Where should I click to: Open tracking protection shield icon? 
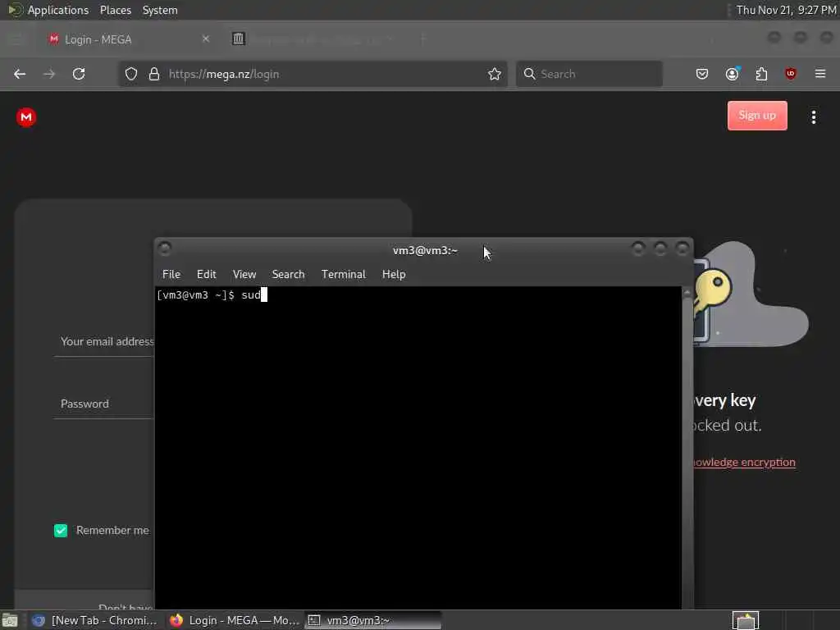coord(131,74)
